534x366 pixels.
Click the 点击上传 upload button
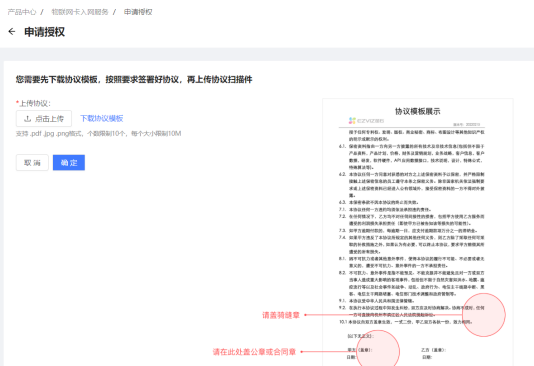pyautogui.click(x=44, y=118)
